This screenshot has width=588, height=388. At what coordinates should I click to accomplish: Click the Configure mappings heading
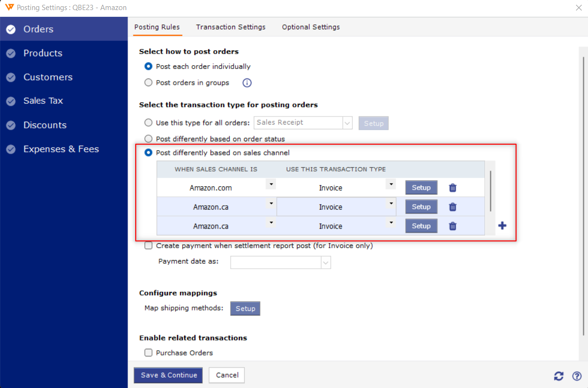[178, 293]
